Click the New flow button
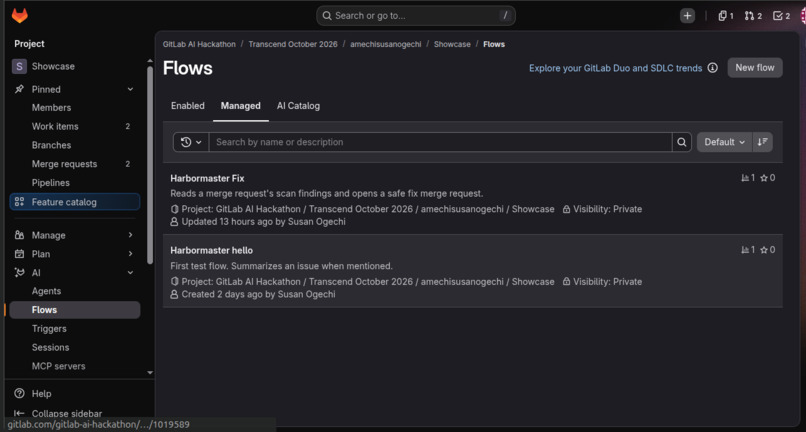This screenshot has width=806, height=432. point(755,68)
